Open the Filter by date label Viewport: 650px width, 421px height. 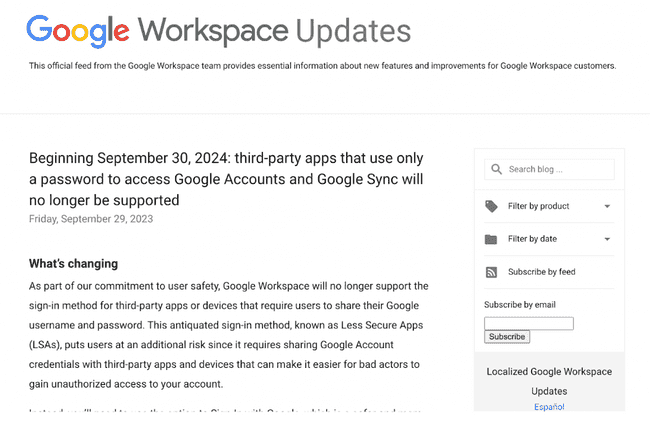532,239
